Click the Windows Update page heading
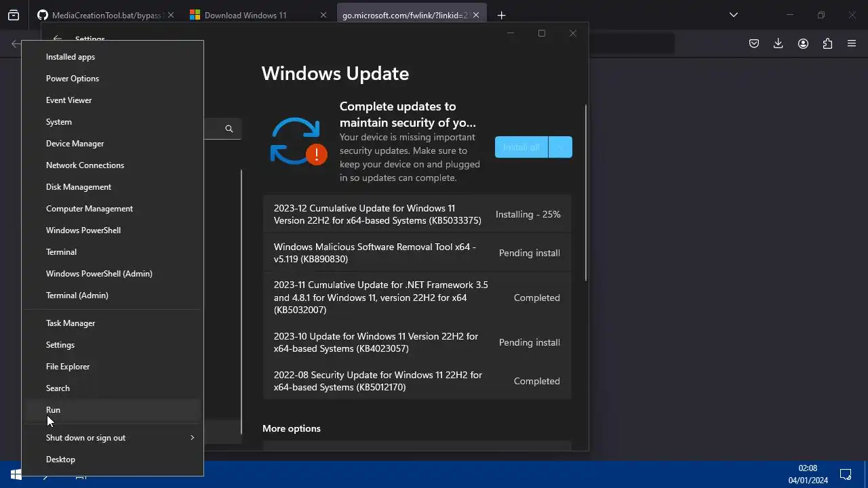The height and width of the screenshot is (488, 868). click(x=335, y=73)
